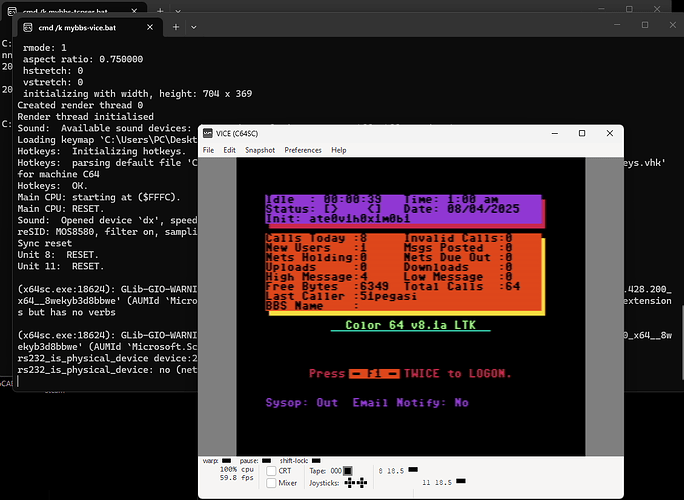Open the Snapshot menu in VICE
Viewport: 684px width, 500px height.
(x=260, y=150)
